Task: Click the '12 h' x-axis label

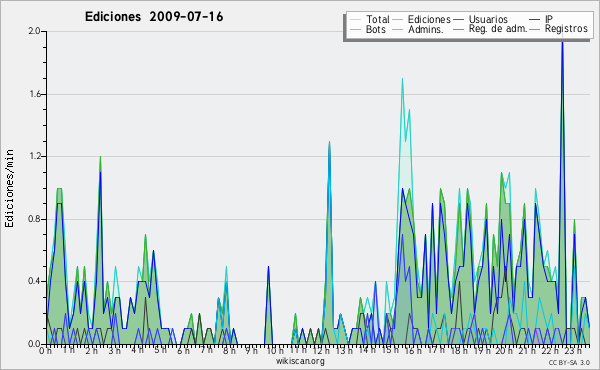Action: coord(321,351)
